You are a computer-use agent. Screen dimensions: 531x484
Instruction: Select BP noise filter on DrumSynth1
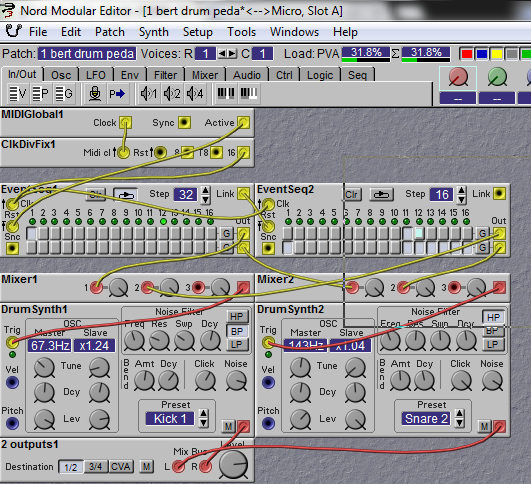tap(237, 331)
